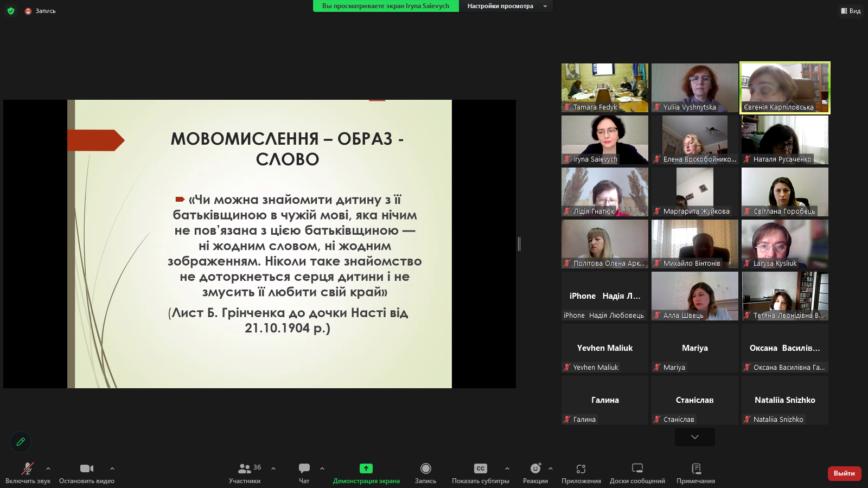The image size is (868, 488).
Task: Expand audio options arrow next to microphone
Action: [x=48, y=468]
